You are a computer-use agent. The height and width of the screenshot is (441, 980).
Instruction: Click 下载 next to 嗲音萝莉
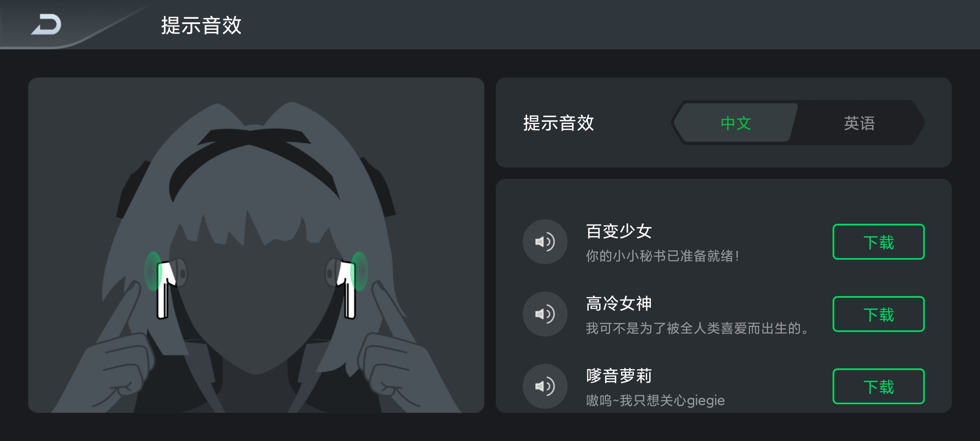pyautogui.click(x=878, y=386)
